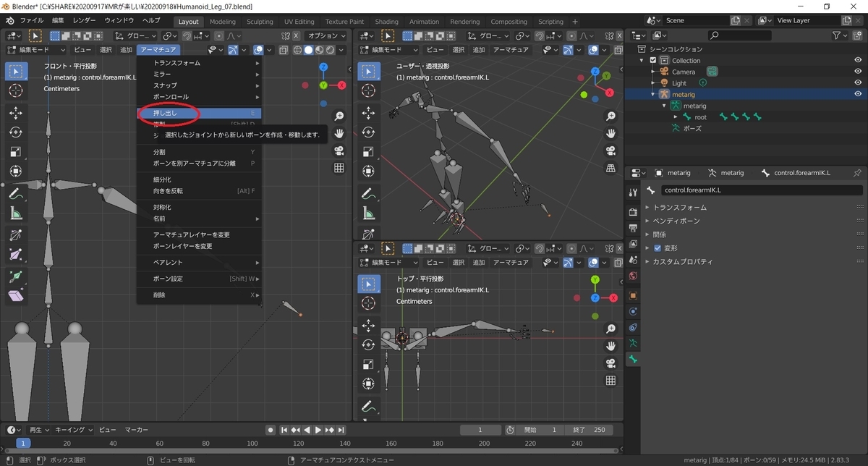Expand the Camera item in outliner
The width and height of the screenshot is (868, 466).
pyautogui.click(x=653, y=72)
